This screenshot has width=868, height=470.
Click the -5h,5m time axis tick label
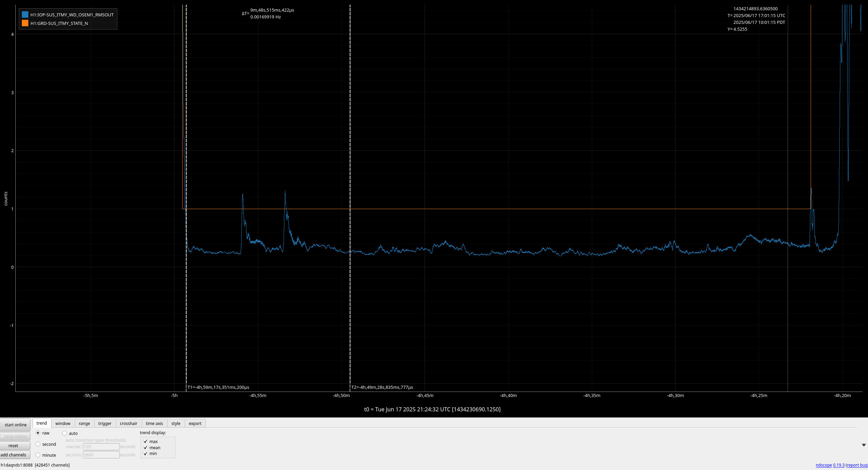click(91, 395)
